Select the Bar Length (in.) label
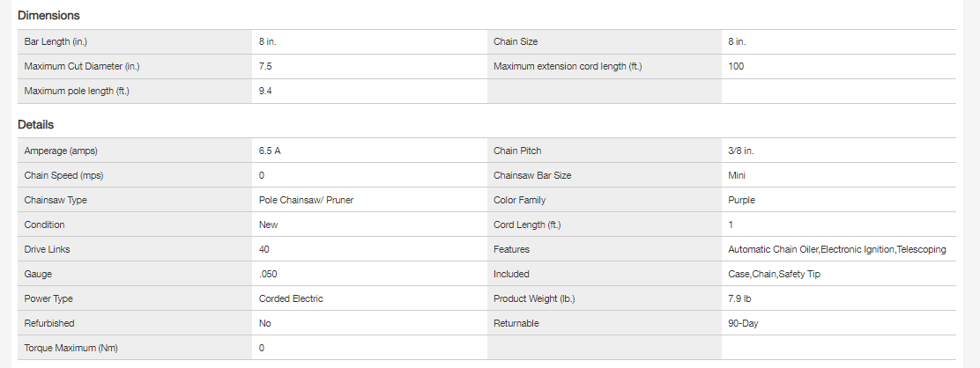Screen dimensions: 980x368 [x=56, y=42]
